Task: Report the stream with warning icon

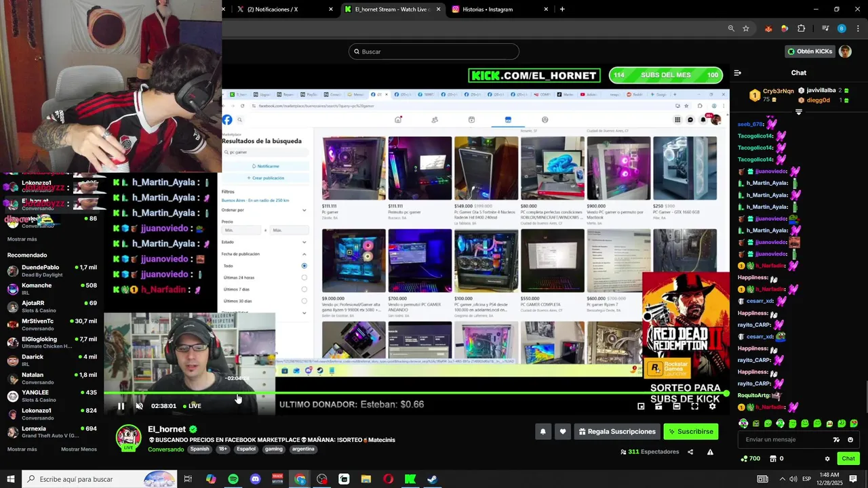Action: (710, 452)
